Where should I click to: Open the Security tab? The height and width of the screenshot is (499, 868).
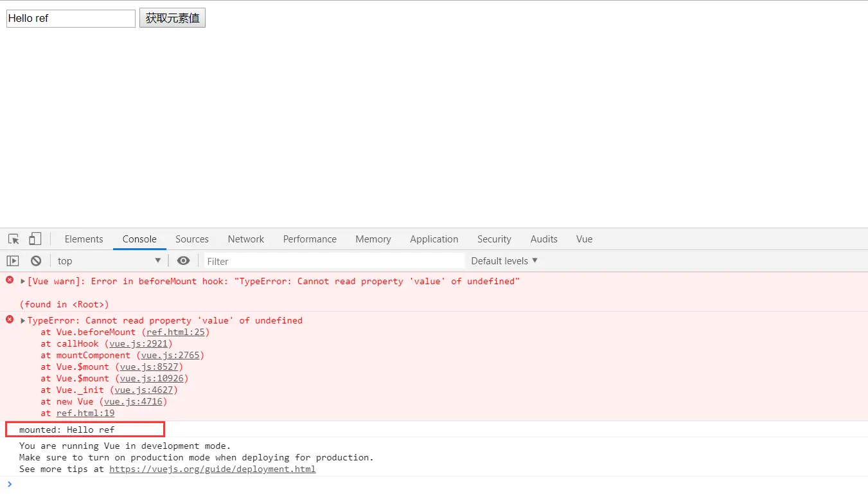click(x=494, y=239)
